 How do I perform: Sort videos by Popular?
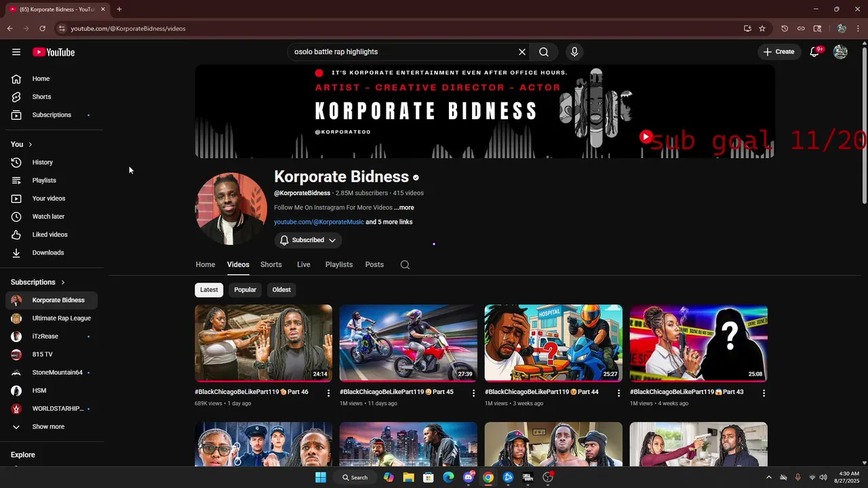click(x=245, y=290)
